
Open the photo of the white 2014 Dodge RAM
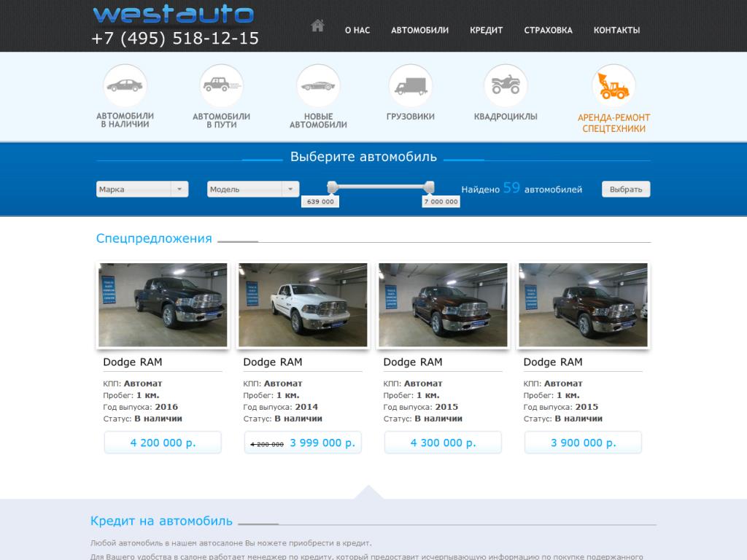click(303, 305)
